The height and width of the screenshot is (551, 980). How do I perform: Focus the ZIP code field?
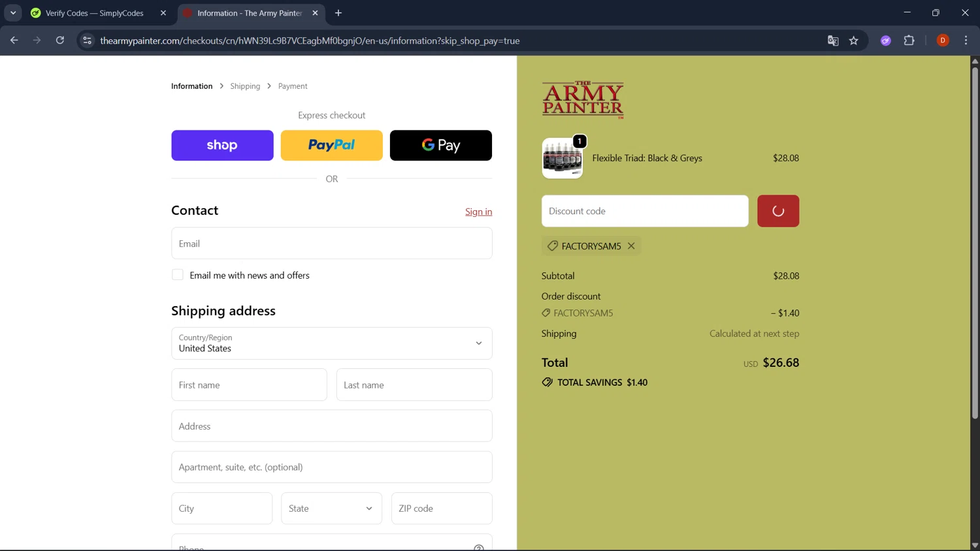pyautogui.click(x=442, y=508)
